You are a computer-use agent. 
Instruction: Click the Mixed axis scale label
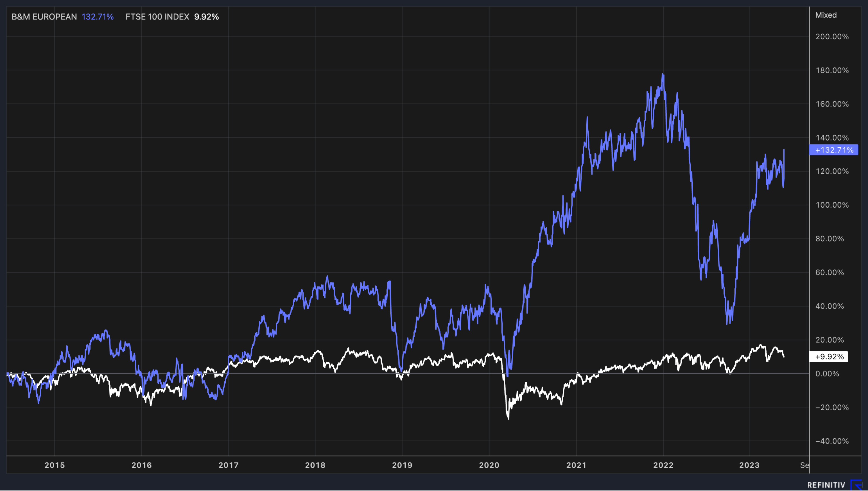coord(826,15)
